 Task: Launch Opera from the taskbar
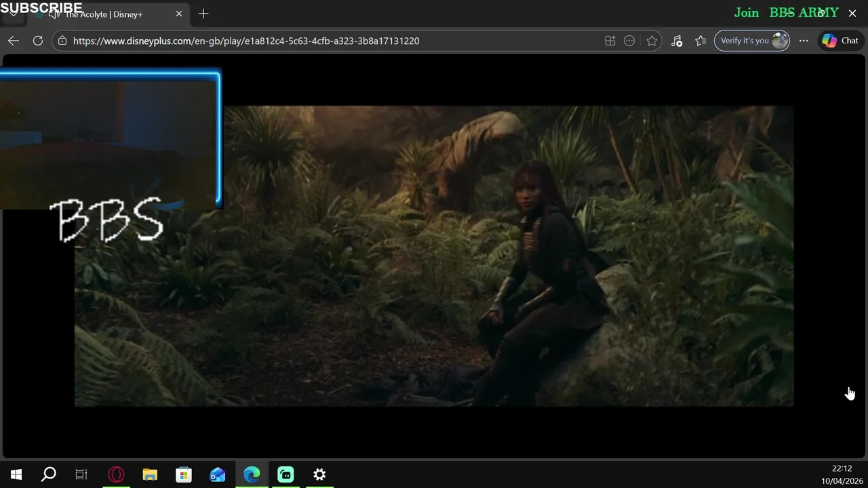[116, 474]
